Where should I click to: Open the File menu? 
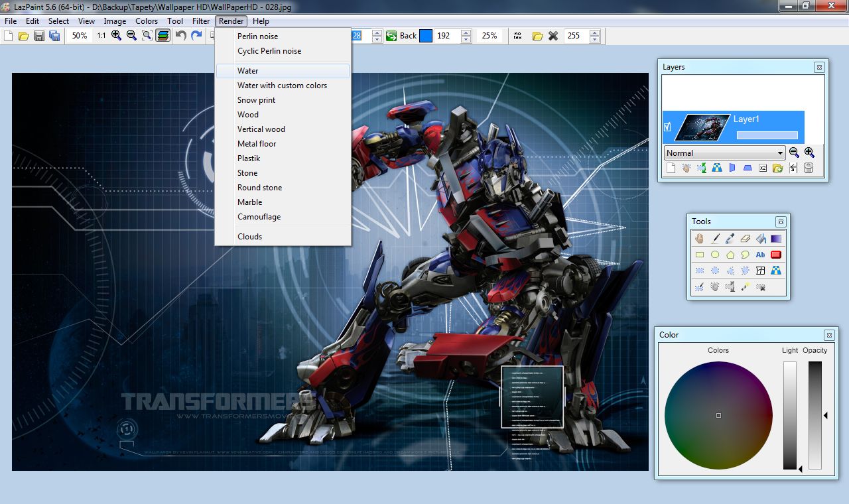(11, 21)
